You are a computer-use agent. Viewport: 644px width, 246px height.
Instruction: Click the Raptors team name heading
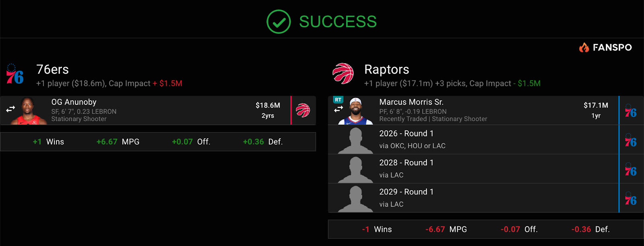[x=386, y=70]
